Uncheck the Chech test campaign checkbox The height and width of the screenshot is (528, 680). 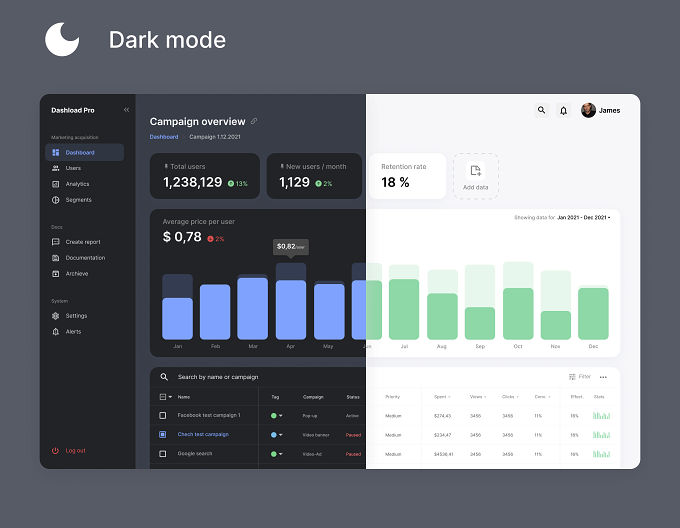point(163,434)
